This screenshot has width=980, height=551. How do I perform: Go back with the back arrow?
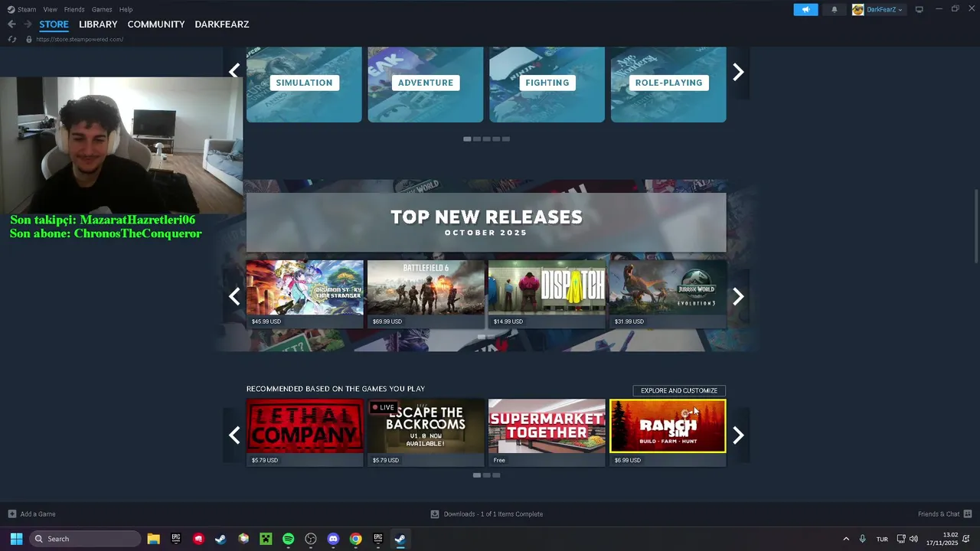[x=11, y=24]
